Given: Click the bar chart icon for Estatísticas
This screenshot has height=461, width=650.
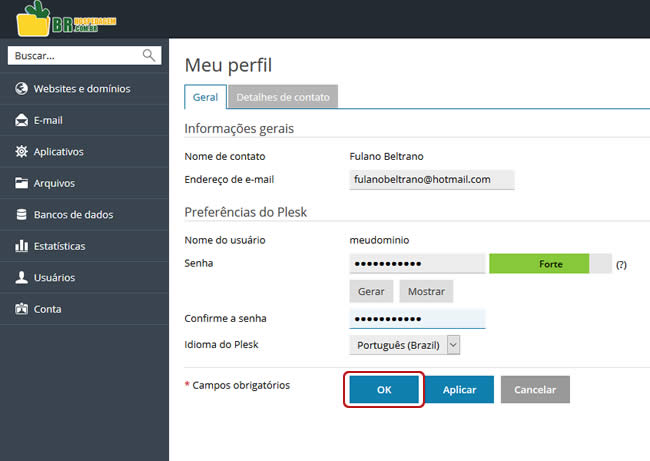Looking at the screenshot, I should coord(22,246).
